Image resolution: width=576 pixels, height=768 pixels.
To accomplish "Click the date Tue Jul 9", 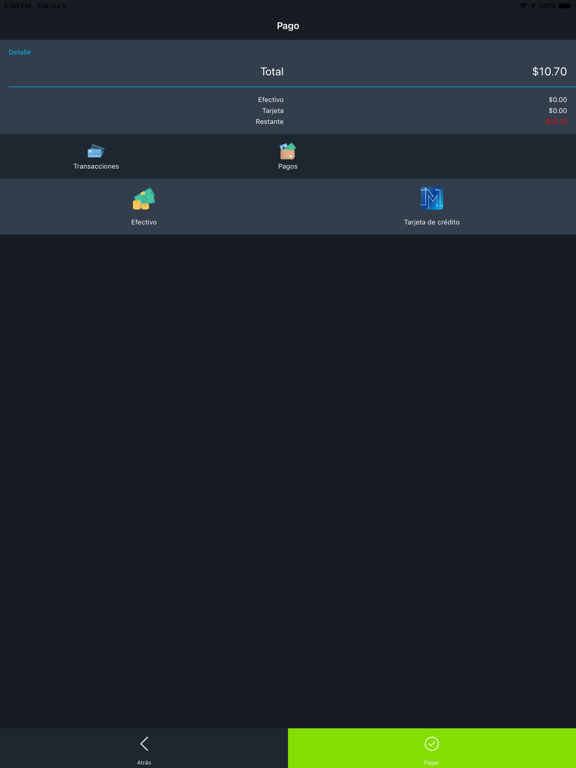I will coord(51,6).
